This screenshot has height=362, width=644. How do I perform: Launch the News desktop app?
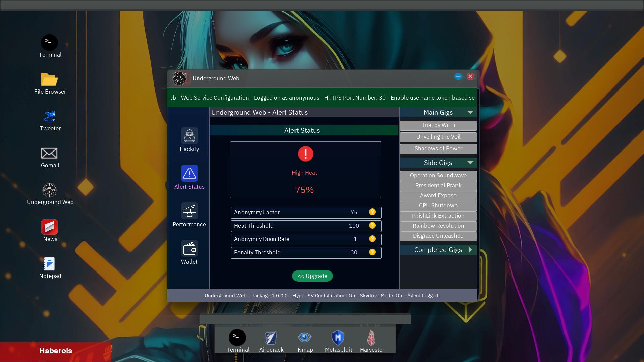49,227
